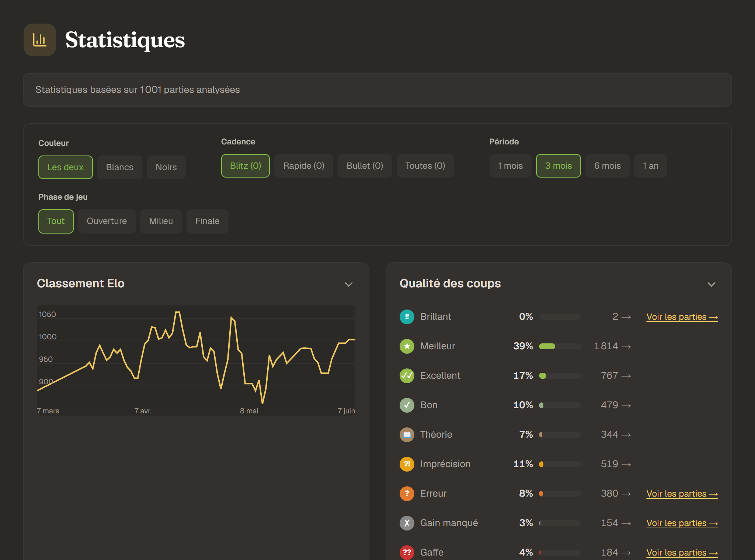Screen dimensions: 755x560
Task: Click the Statistiques basées sur 1001 parties banner
Action: tap(377, 90)
